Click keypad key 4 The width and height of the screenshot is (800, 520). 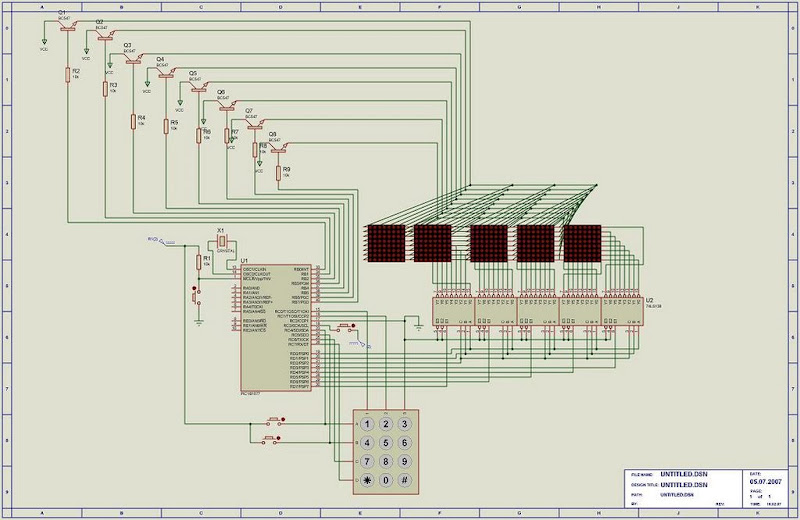(367, 443)
